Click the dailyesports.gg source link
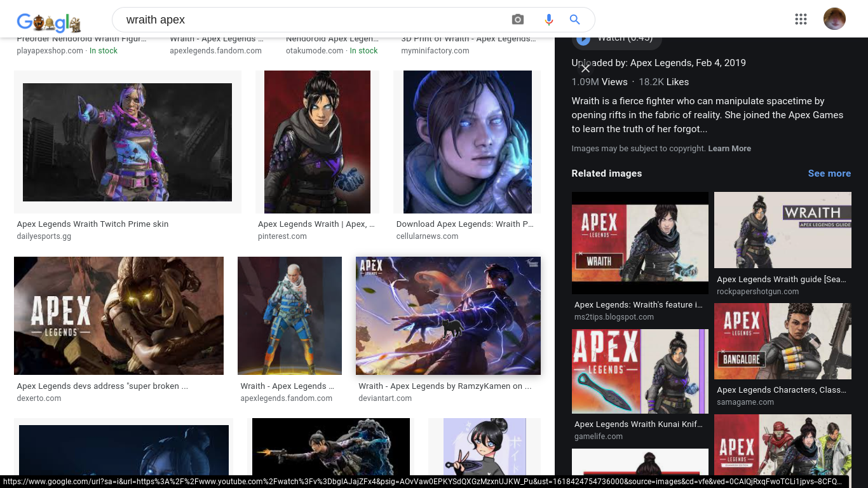This screenshot has height=488, width=868. coord(44,236)
